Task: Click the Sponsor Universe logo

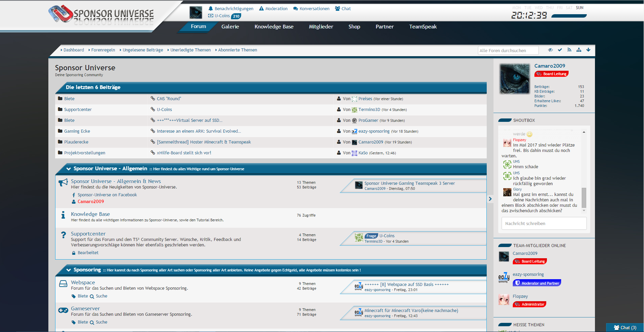Action: pos(101,14)
